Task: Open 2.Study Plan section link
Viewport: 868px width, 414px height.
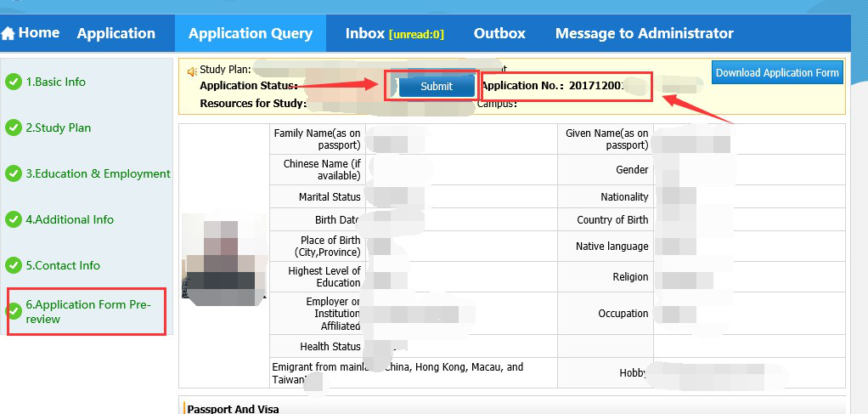Action: coord(59,128)
